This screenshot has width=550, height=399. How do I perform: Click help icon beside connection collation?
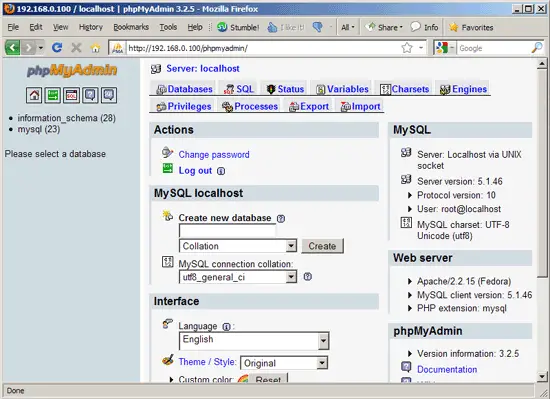pyautogui.click(x=308, y=277)
